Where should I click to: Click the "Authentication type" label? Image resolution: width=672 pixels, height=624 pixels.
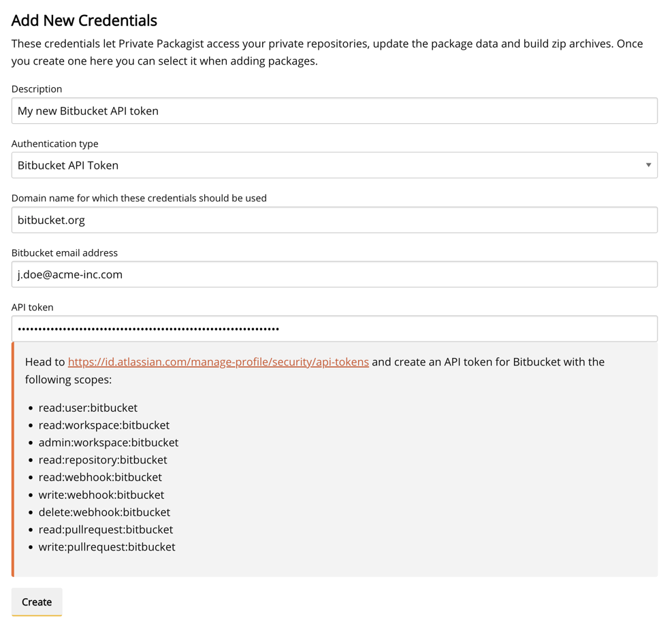point(55,144)
